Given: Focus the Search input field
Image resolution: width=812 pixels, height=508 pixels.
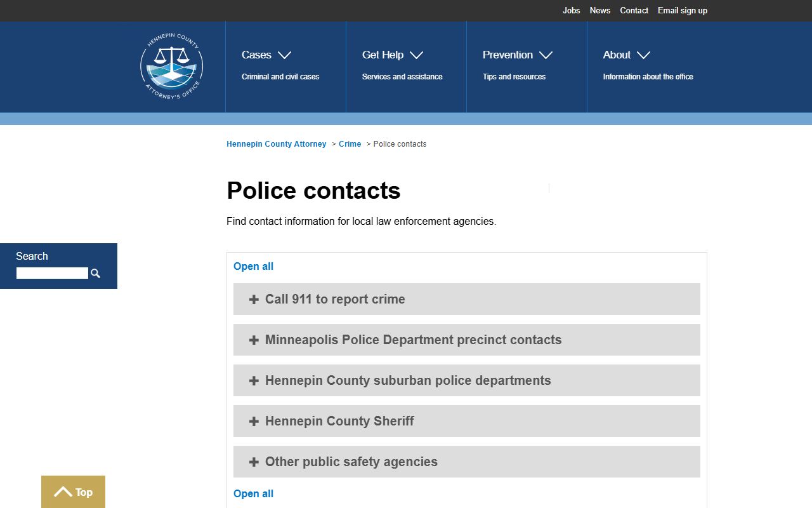Looking at the screenshot, I should pos(52,273).
